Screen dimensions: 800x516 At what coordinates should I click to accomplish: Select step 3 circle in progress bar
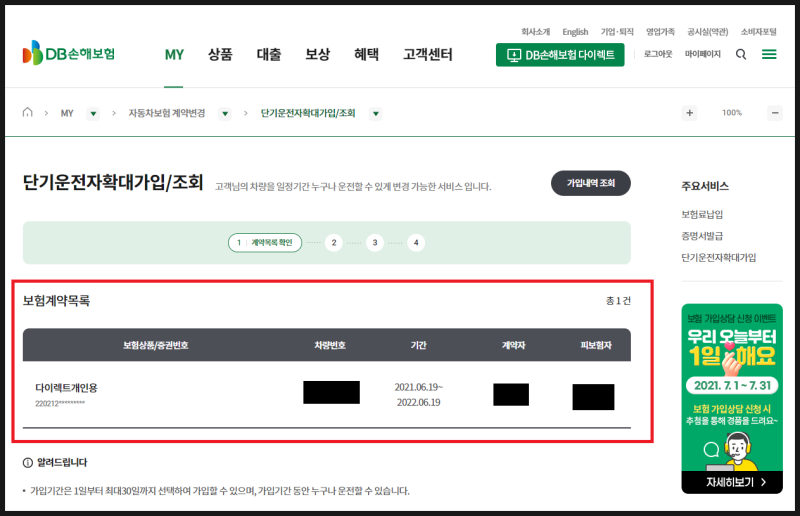click(x=374, y=242)
